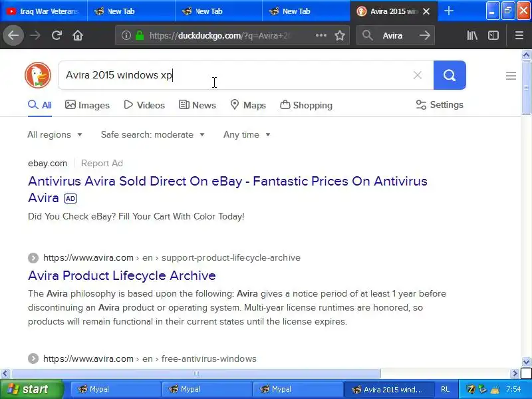Toggle the sidebar view icon
Viewport: 532px width, 399px height.
coord(493,35)
